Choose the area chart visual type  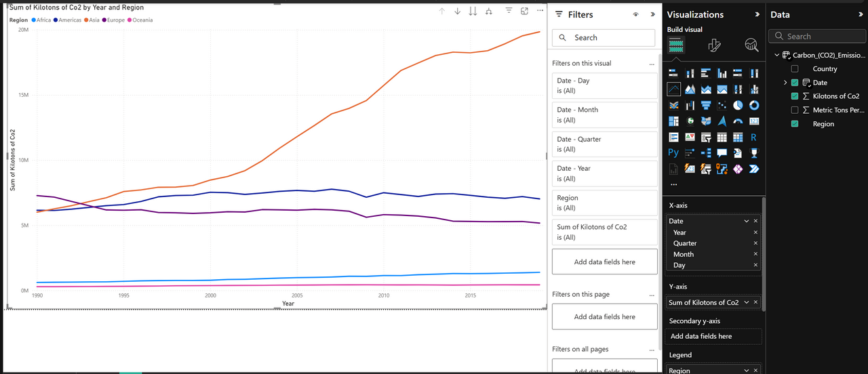point(690,89)
